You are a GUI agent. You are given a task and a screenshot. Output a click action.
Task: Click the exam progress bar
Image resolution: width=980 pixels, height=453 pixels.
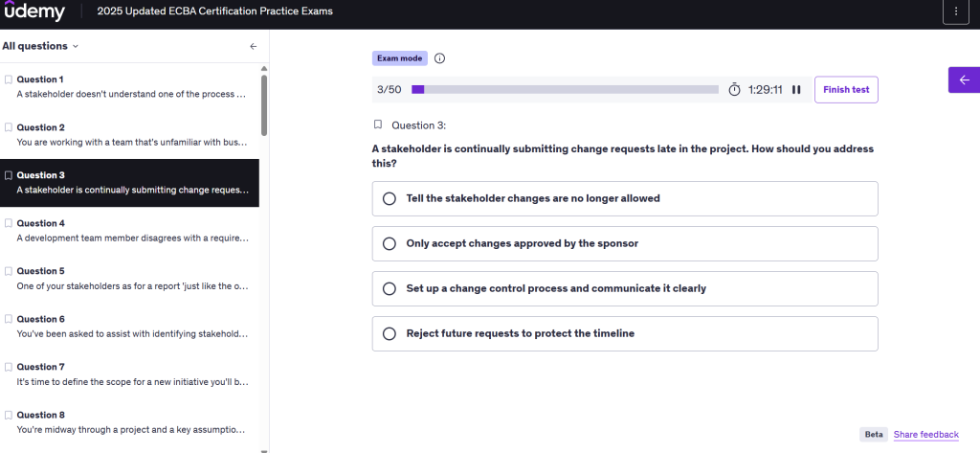point(565,89)
